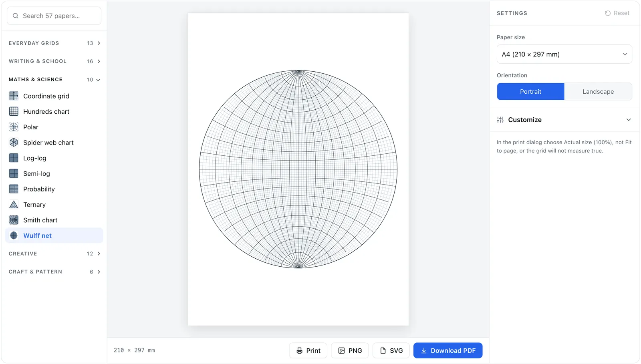Export the page as SVG
The image size is (641, 364).
[x=391, y=351]
